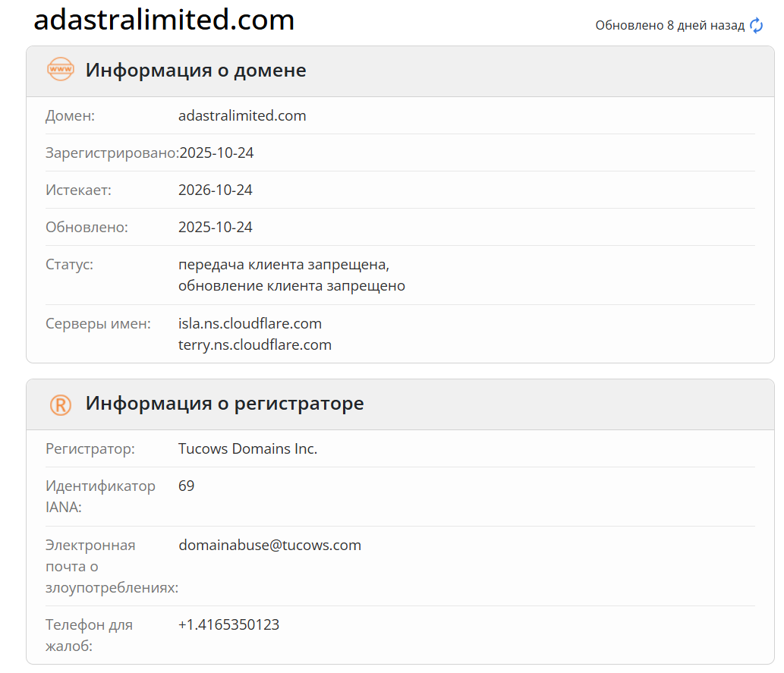Click the IANA identifier value 69
This screenshot has width=784, height=673.
tap(186, 485)
